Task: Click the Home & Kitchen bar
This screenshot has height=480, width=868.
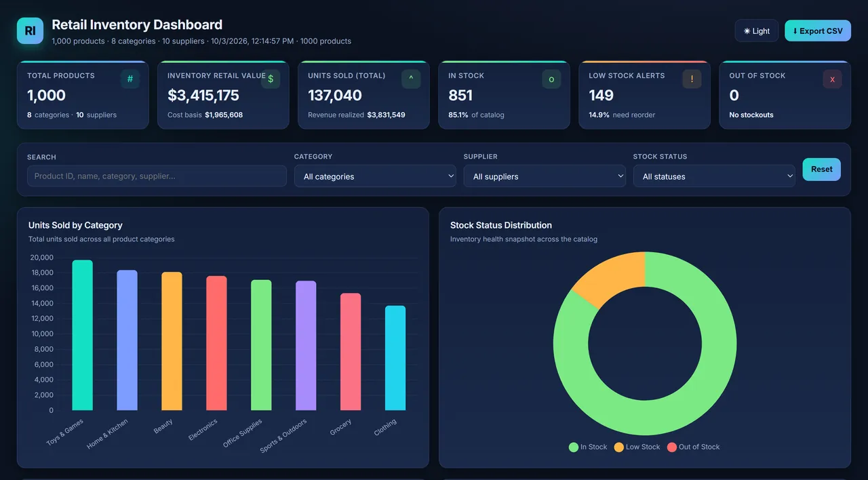Action: point(127,340)
